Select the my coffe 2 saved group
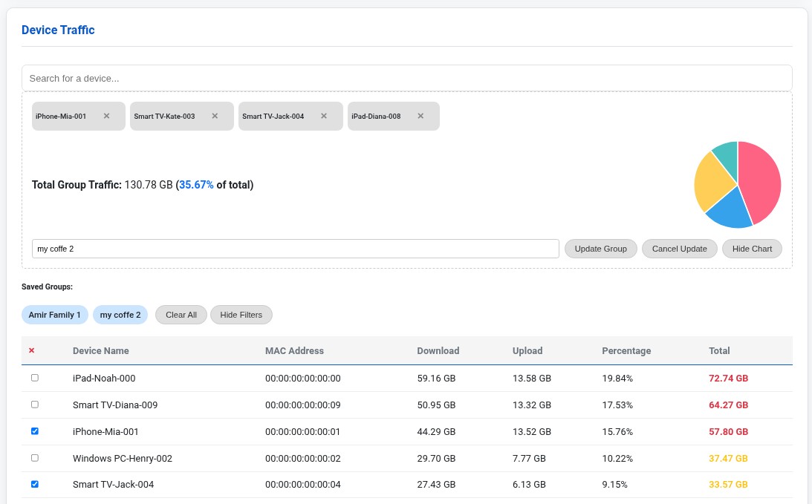The image size is (812, 504). [x=120, y=315]
